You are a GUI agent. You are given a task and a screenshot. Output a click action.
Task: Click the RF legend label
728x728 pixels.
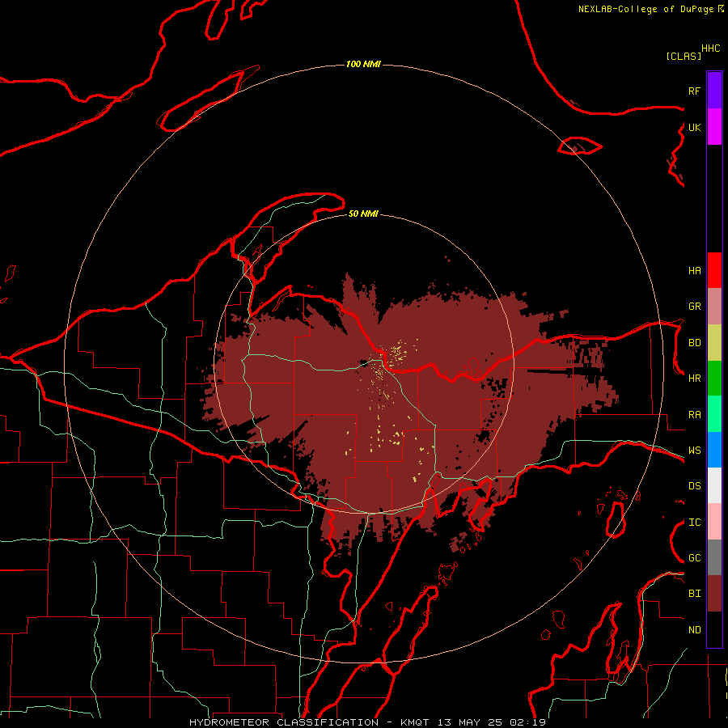tap(694, 91)
